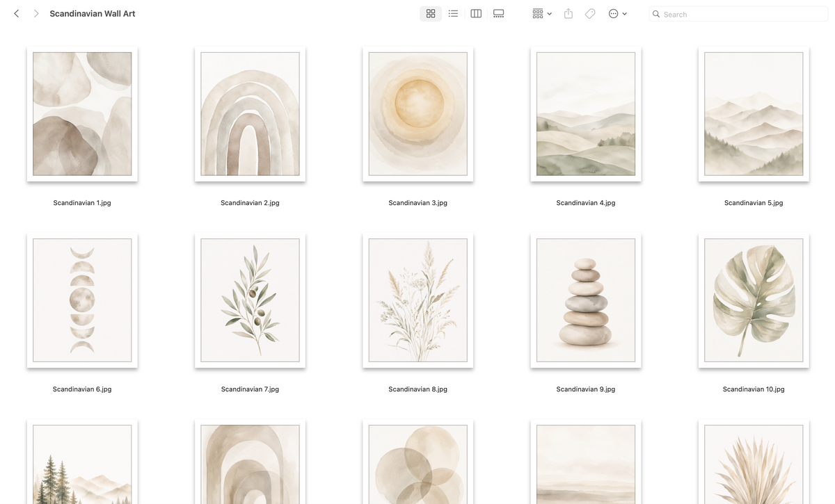Screen dimensions: 835x504
Task: Click the file name Scandinavian 9.jpg
Action: [x=586, y=389]
